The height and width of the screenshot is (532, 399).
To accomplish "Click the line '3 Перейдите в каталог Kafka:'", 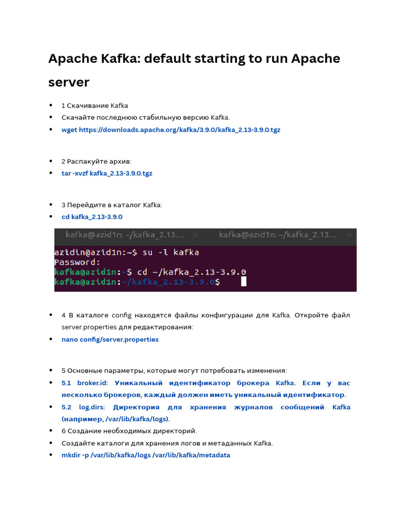I will point(112,205).
